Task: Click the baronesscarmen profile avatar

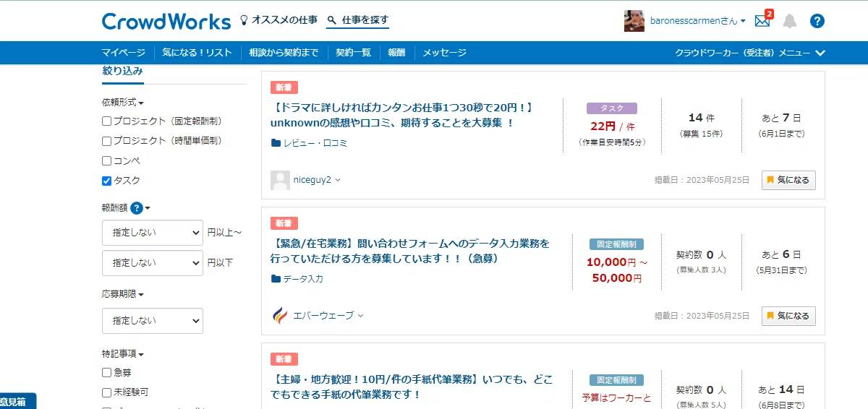Action: (634, 21)
